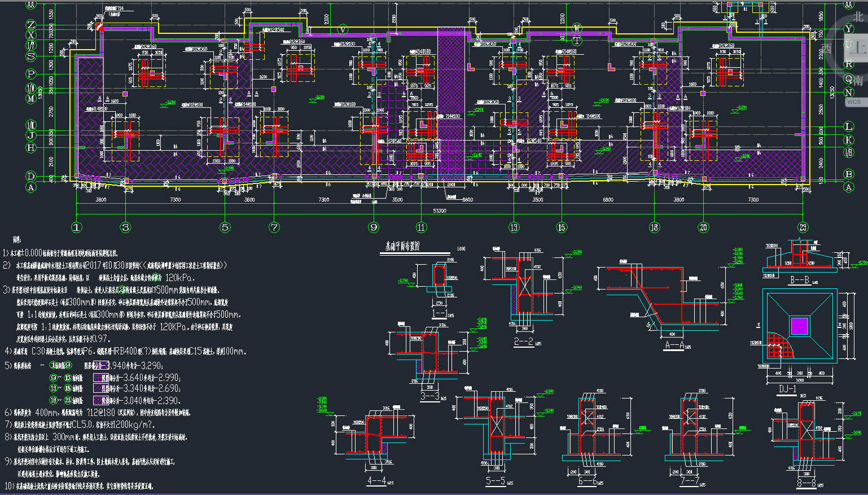Click bottom grid axis bubble 5
Screen dimensions: 868x495
pyautogui.click(x=225, y=227)
